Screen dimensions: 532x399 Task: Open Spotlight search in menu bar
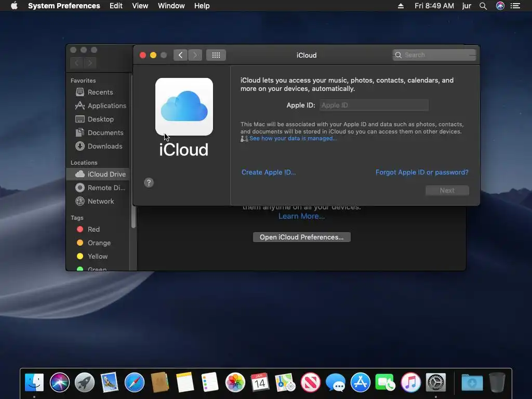(483, 6)
